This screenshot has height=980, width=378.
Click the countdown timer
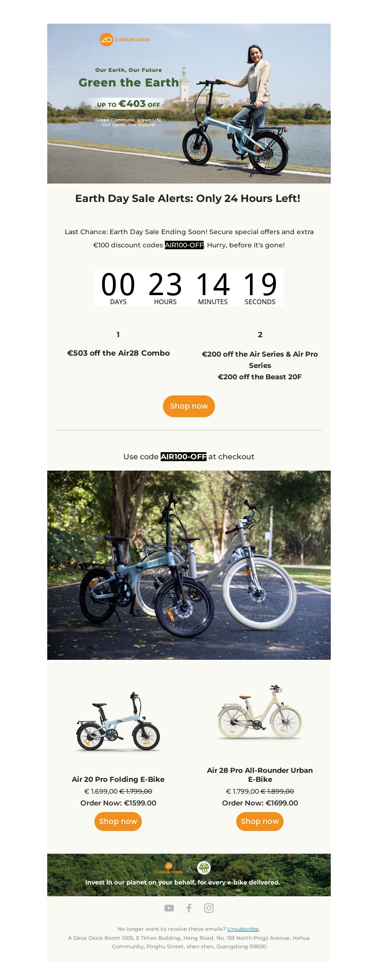(189, 288)
